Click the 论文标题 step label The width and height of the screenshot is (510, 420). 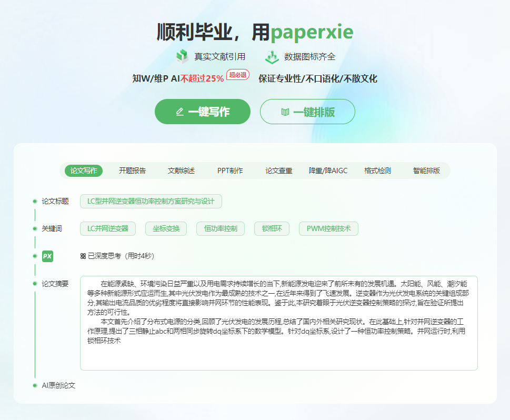[x=55, y=202]
